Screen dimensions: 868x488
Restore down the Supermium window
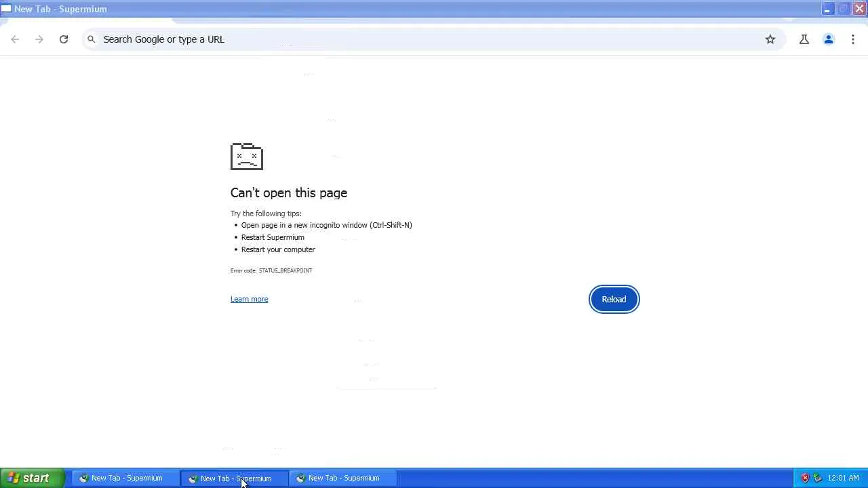844,9
